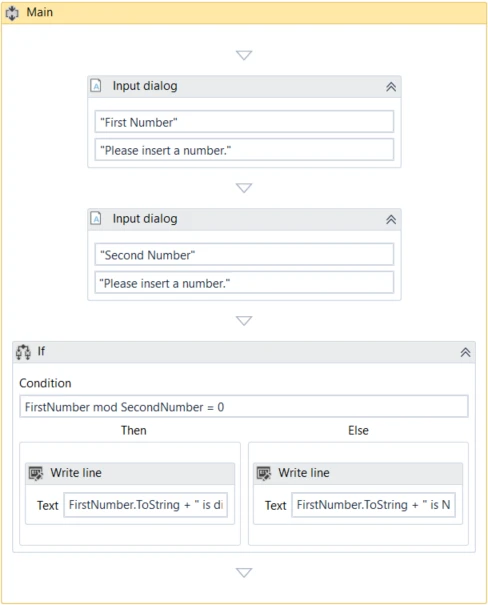Click the second Input dialog activity icon
The image size is (488, 605).
(96, 218)
